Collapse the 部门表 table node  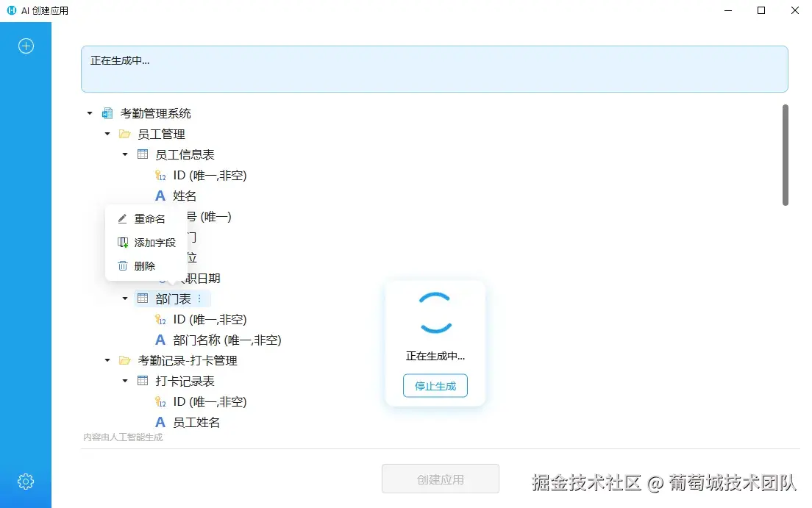[x=125, y=298]
